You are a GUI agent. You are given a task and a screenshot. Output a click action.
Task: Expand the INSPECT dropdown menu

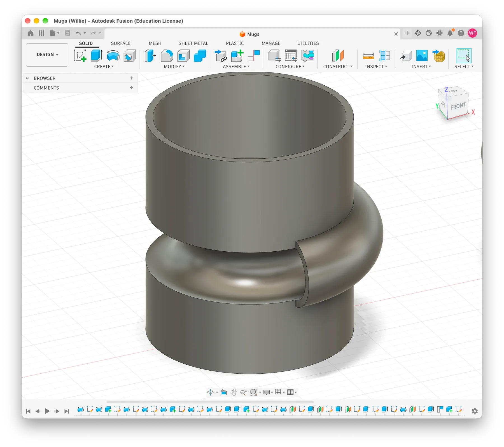pos(376,67)
